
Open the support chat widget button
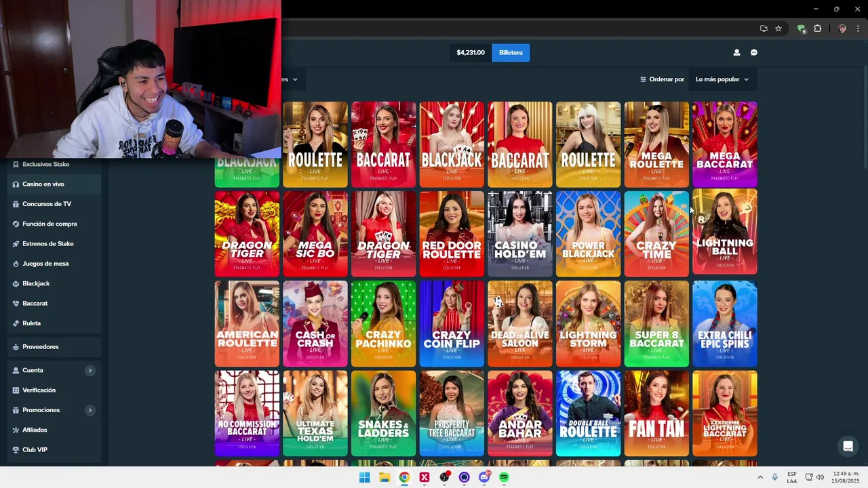[x=848, y=446]
